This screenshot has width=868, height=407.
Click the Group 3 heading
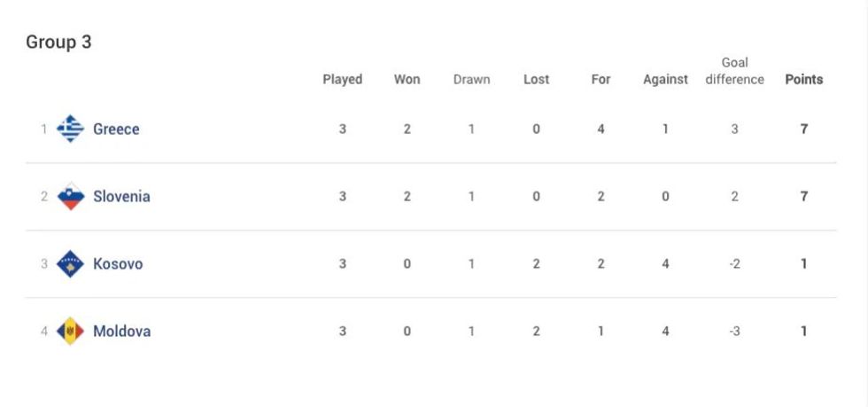pos(58,42)
